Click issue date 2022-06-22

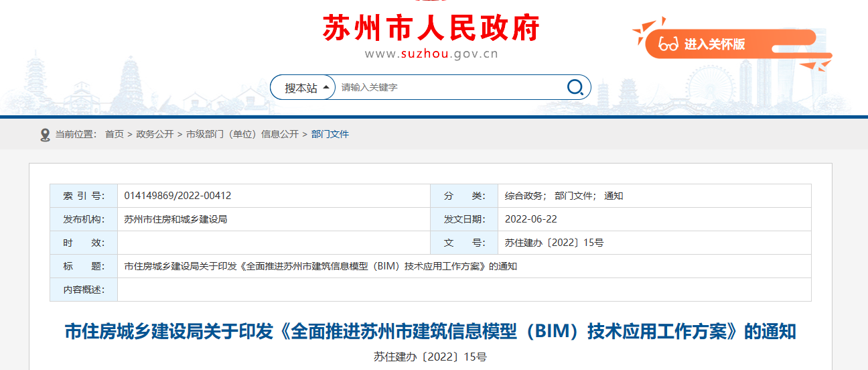531,219
